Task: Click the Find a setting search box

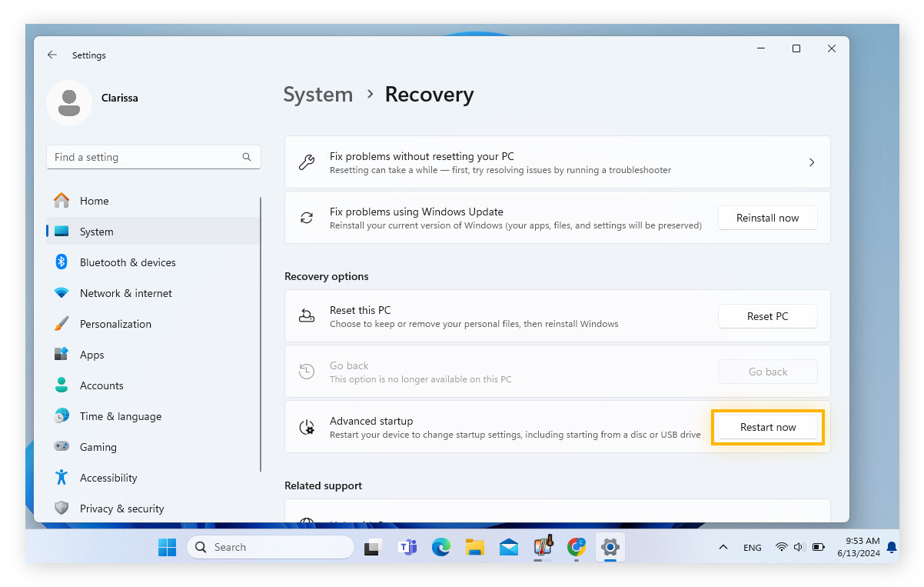Action: coord(153,156)
